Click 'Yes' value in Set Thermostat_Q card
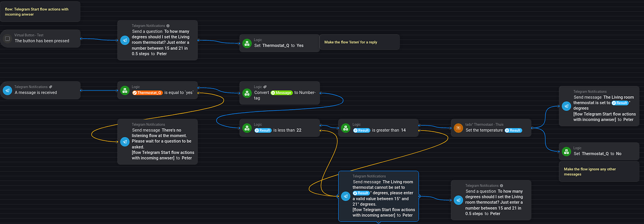 300,45
